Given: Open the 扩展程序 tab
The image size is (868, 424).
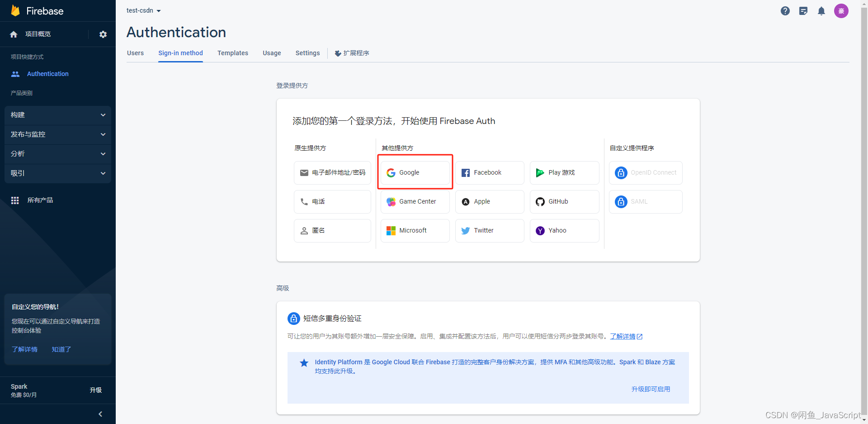Looking at the screenshot, I should tap(352, 53).
